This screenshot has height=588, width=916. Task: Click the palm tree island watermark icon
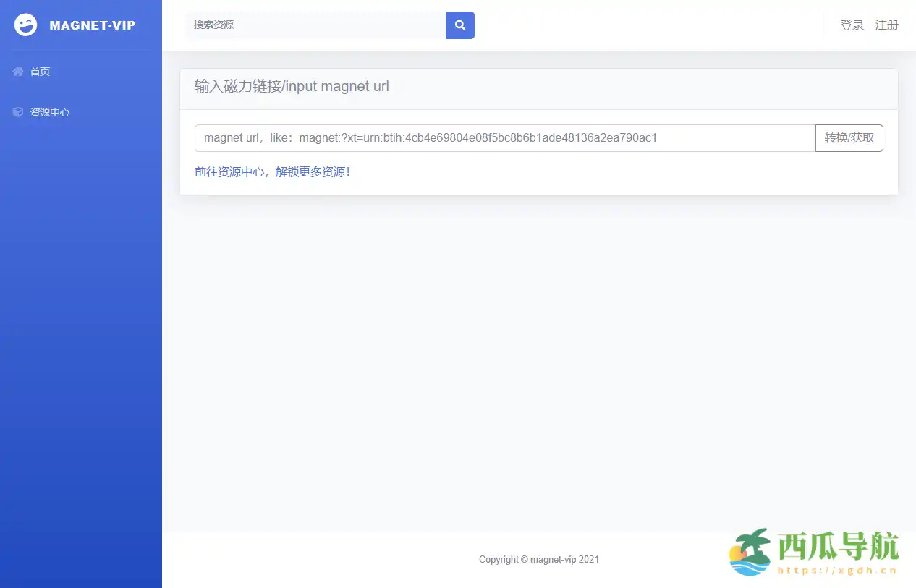(x=750, y=552)
